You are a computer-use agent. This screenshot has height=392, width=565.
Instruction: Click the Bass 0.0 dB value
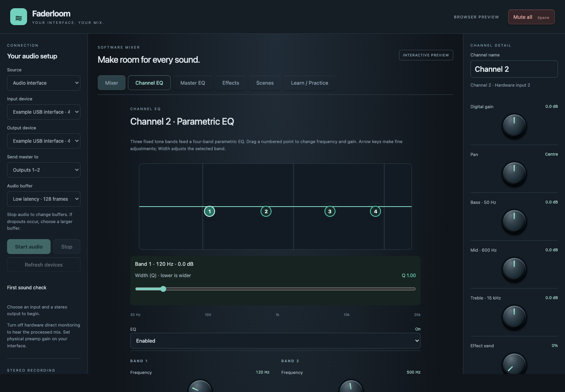(551, 202)
